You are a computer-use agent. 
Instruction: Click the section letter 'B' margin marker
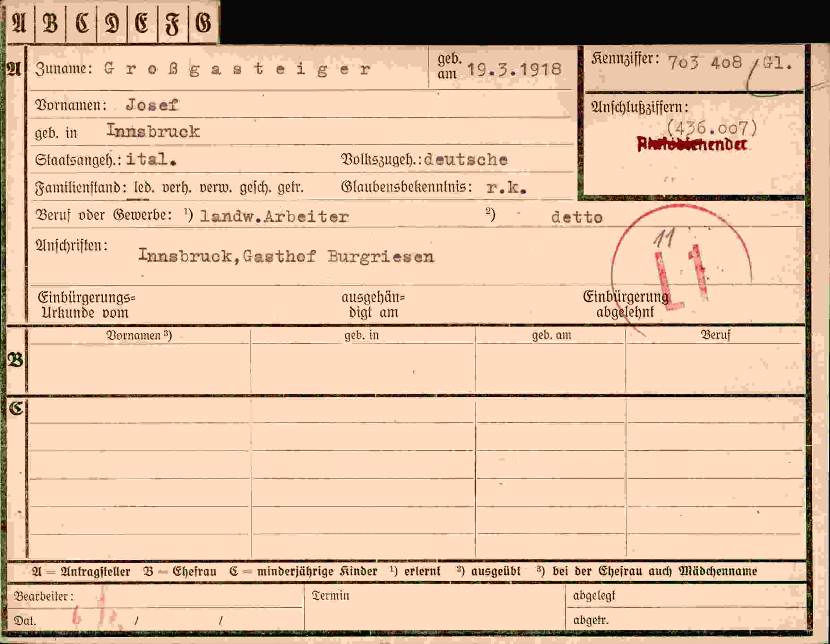pos(15,360)
